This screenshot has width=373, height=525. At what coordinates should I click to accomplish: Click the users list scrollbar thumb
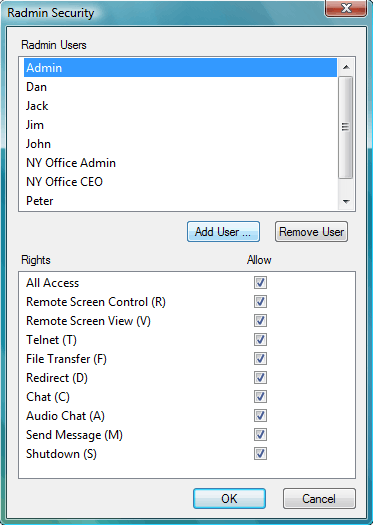pos(346,127)
